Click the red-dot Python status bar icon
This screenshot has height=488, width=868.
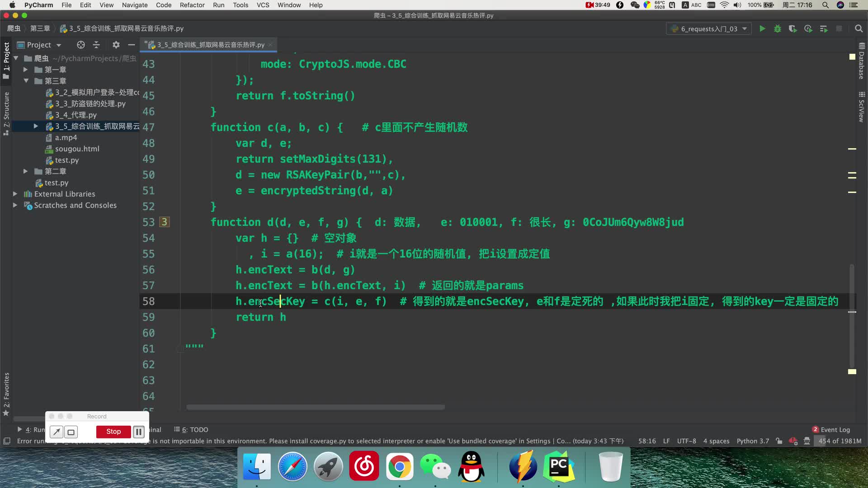pyautogui.click(x=793, y=441)
